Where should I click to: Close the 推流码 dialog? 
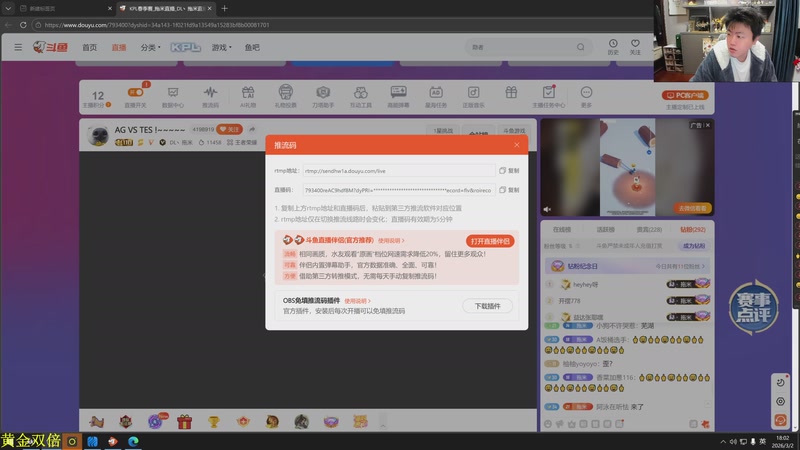[517, 145]
